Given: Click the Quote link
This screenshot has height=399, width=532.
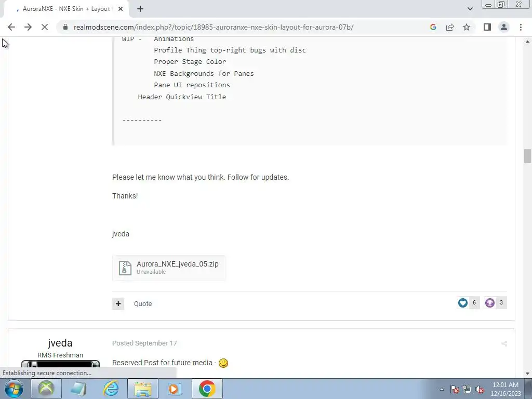Looking at the screenshot, I should [143, 303].
